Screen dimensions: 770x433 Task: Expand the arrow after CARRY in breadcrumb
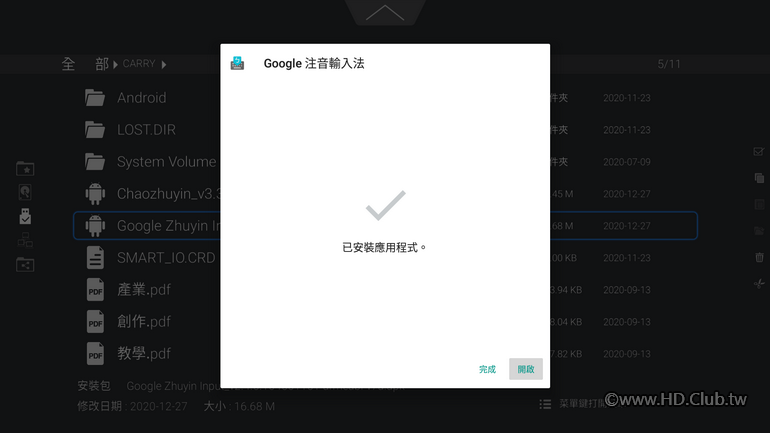click(164, 64)
